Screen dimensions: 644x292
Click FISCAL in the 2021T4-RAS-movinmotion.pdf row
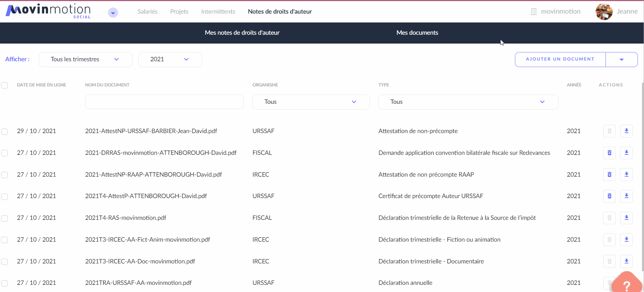click(x=262, y=218)
